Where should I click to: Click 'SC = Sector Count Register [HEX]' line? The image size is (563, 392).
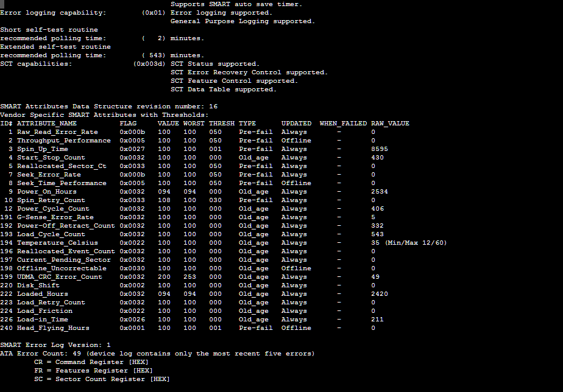(x=102, y=379)
